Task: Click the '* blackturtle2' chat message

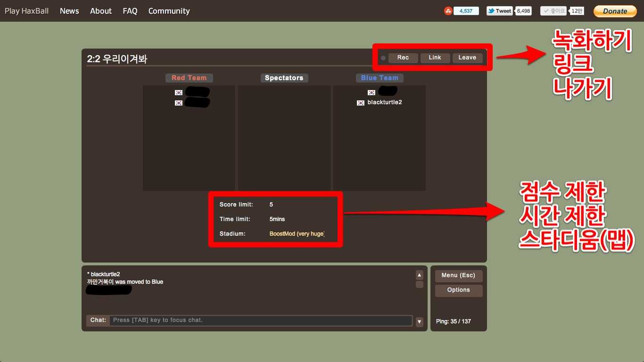Action: (104, 274)
